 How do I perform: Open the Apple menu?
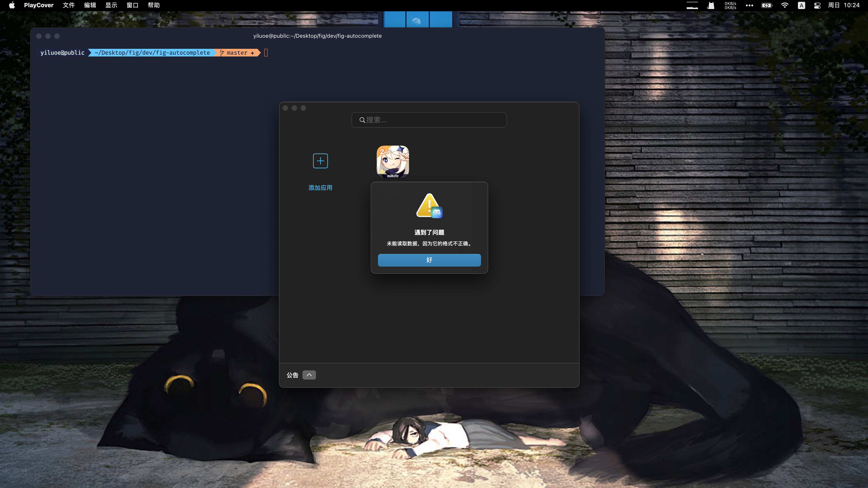(12, 5)
